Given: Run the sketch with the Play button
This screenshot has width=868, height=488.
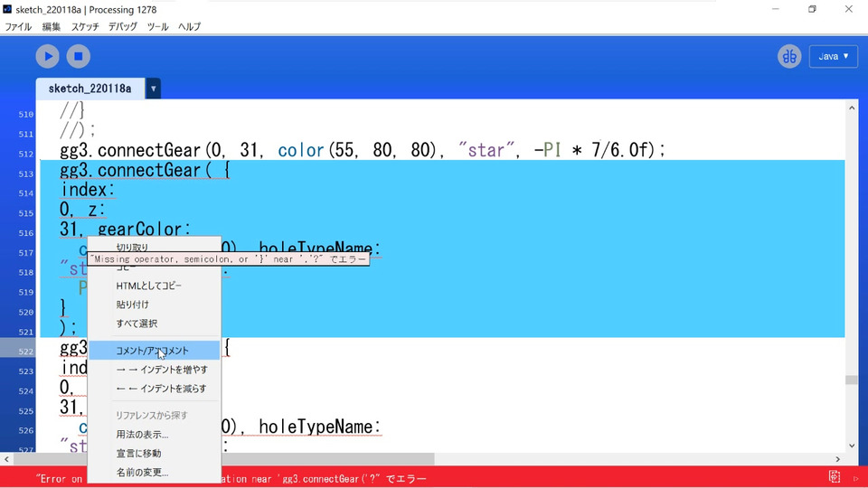Looking at the screenshot, I should [48, 56].
